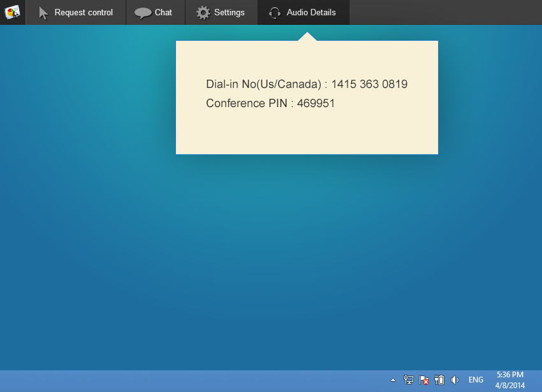542x392 pixels.
Task: Open Settings from the toolbar
Action: [221, 13]
